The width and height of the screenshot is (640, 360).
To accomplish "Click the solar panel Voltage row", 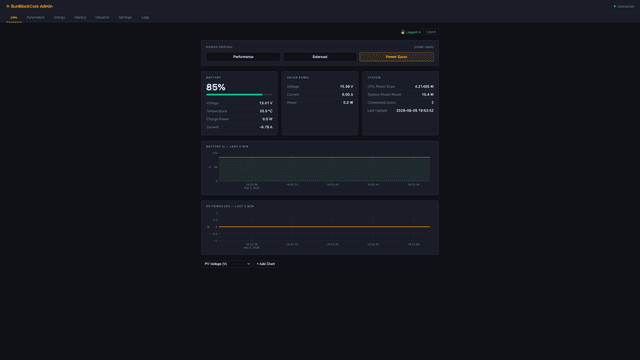I will [x=320, y=87].
